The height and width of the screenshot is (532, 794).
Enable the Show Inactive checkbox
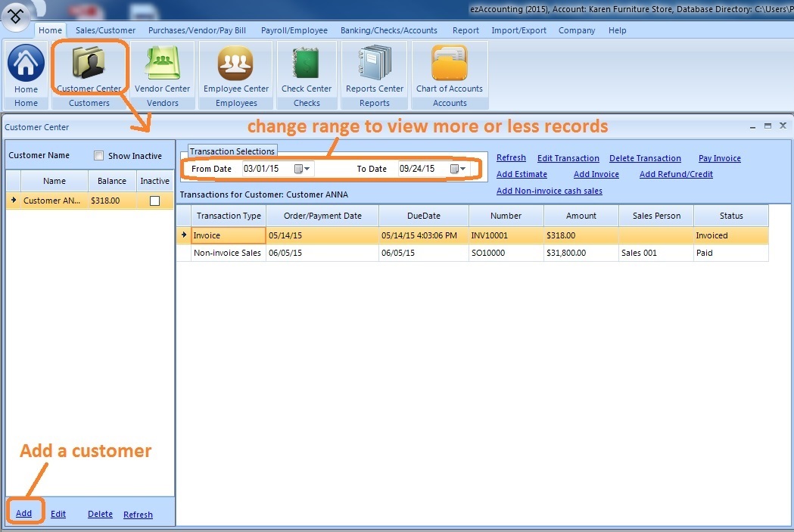[98, 156]
